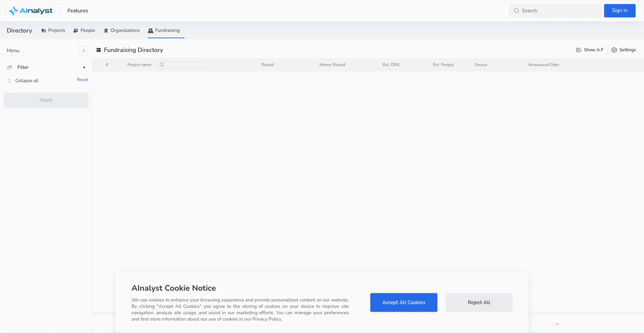Image resolution: width=644 pixels, height=333 pixels.
Task: Click the AInalyst logo icon
Action: point(13,11)
